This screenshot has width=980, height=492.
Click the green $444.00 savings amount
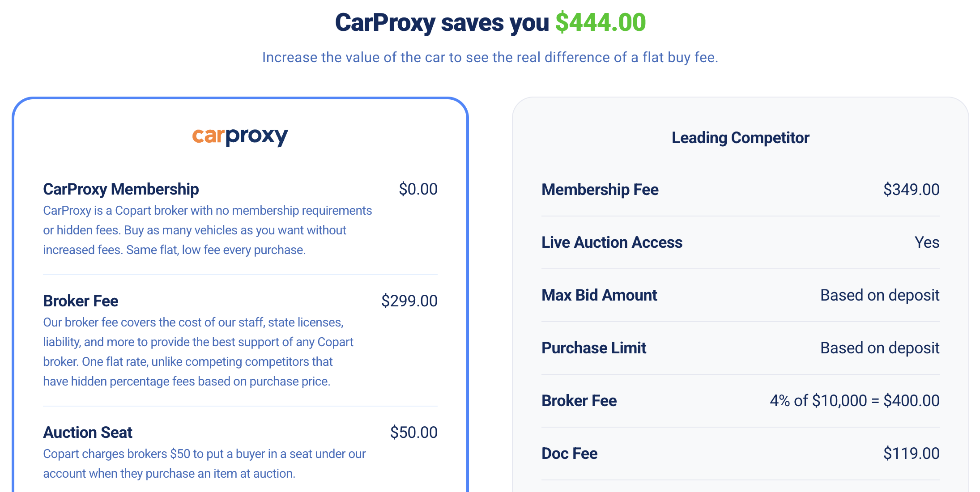(x=600, y=21)
